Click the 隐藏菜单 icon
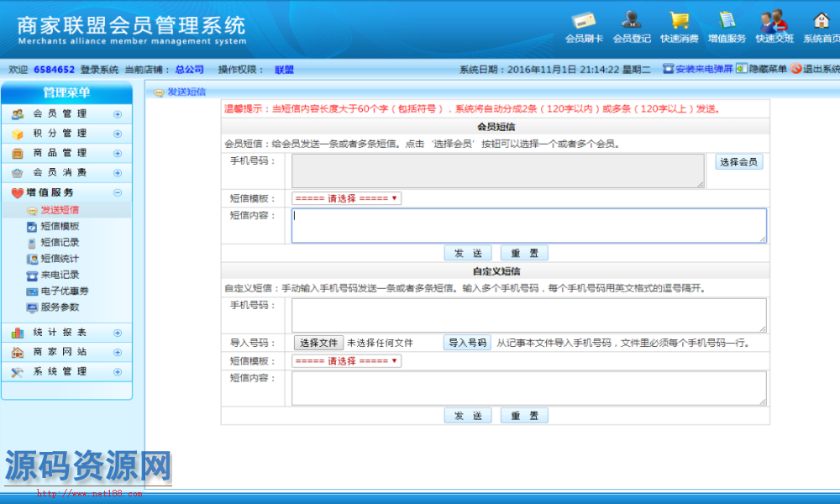The image size is (840, 504). click(x=741, y=69)
